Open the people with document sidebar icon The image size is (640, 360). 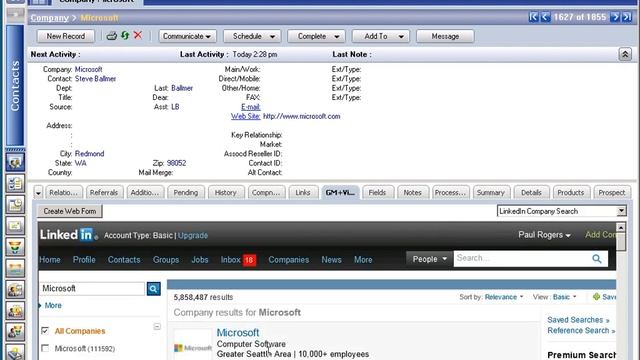15,290
